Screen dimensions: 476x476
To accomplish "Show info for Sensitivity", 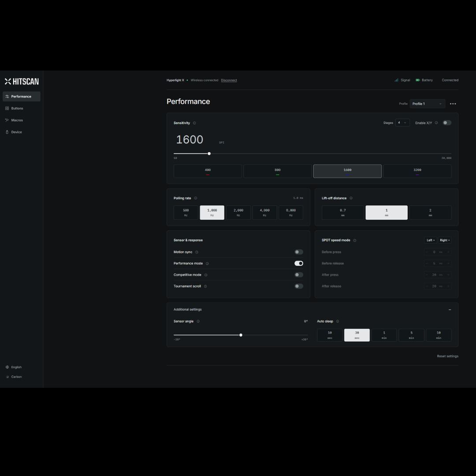I will (x=195, y=123).
